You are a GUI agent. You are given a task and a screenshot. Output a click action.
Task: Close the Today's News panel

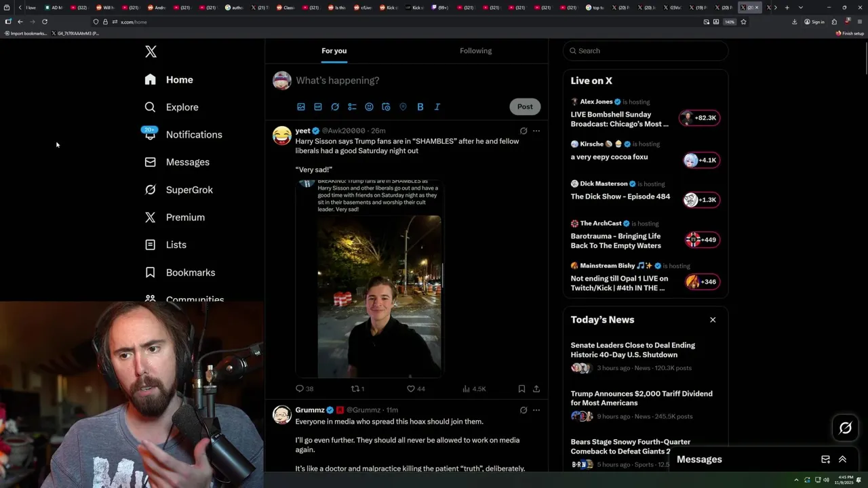pos(713,320)
